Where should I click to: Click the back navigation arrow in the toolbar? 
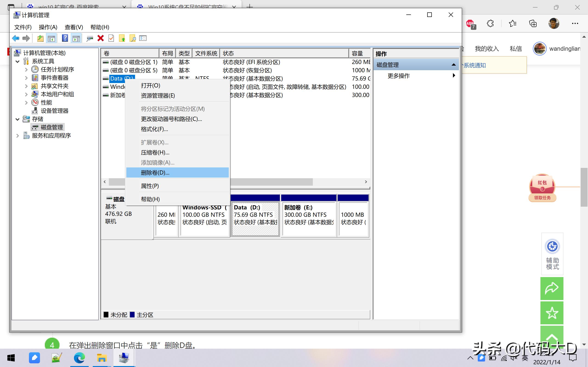coord(16,38)
